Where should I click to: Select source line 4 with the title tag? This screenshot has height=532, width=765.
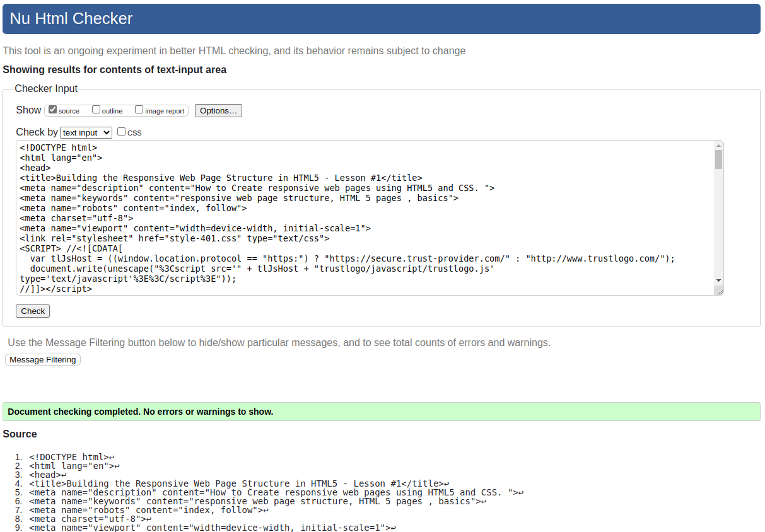239,483
